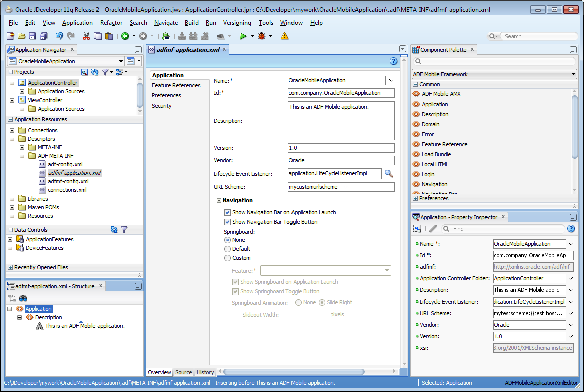
Task: Collapse the Navigation section
Action: (219, 201)
